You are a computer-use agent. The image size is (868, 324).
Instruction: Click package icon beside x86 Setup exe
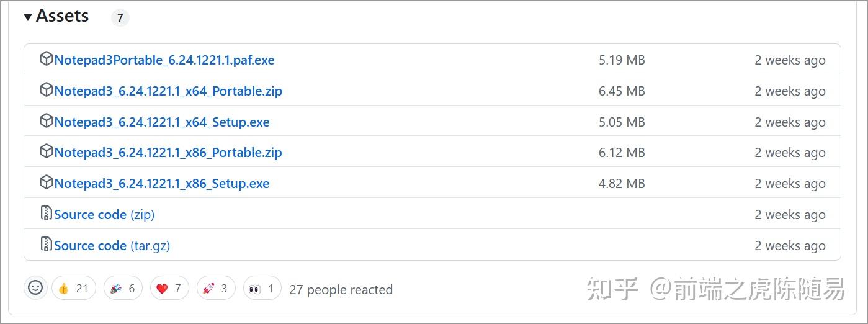46,182
